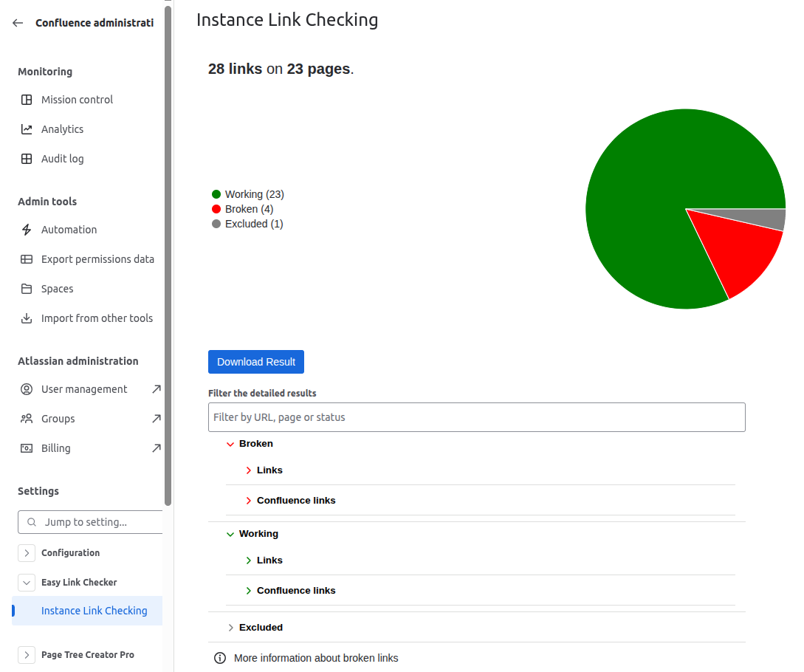Click the Audit log icon
This screenshot has height=672, width=804.
(x=27, y=159)
